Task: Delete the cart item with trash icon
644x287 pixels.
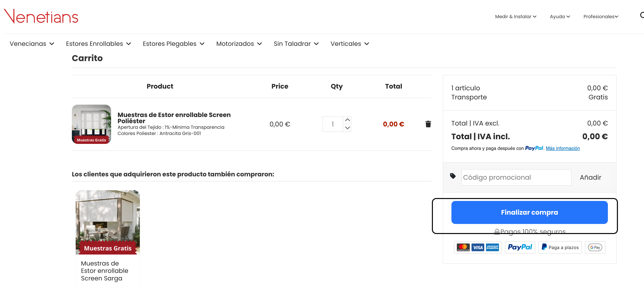Action: click(428, 124)
